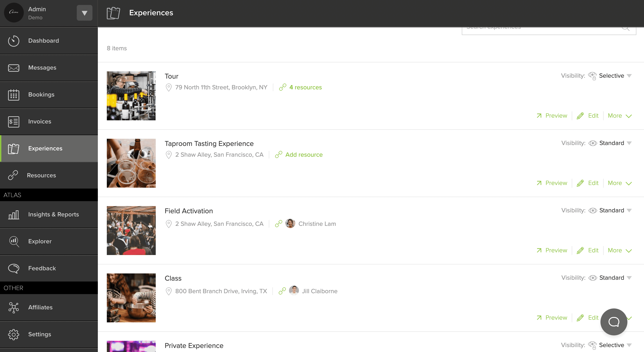Click Add resource for Taproom Tasting
The height and width of the screenshot is (352, 644).
point(304,155)
